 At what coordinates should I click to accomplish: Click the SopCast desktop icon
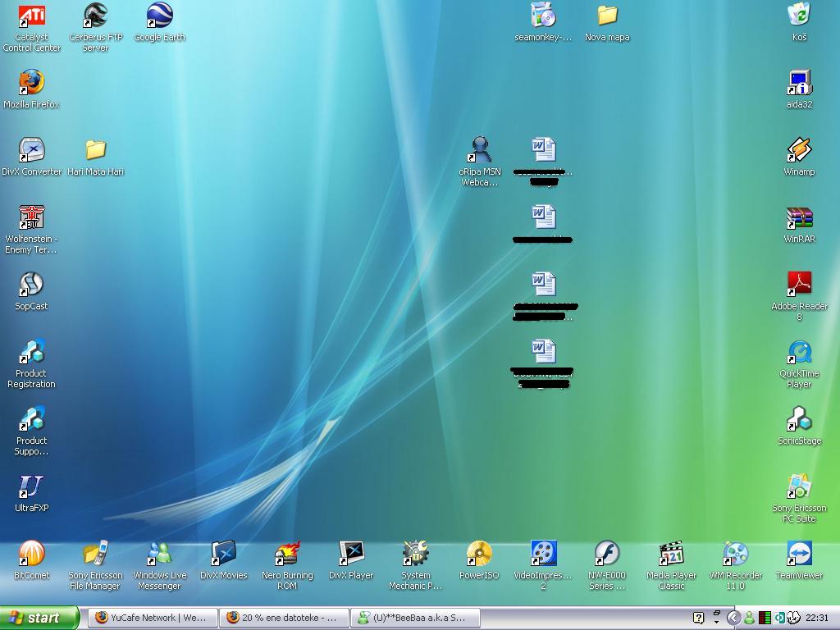pyautogui.click(x=32, y=285)
